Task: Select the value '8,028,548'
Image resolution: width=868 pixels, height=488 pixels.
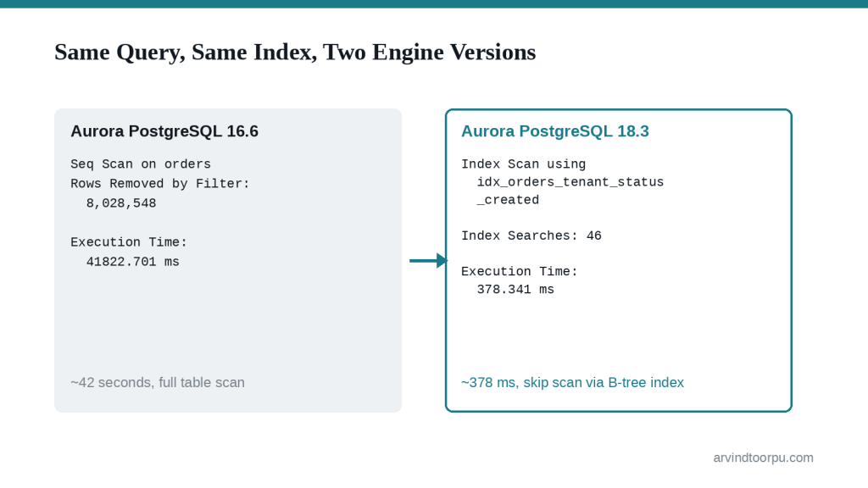Action: 121,203
